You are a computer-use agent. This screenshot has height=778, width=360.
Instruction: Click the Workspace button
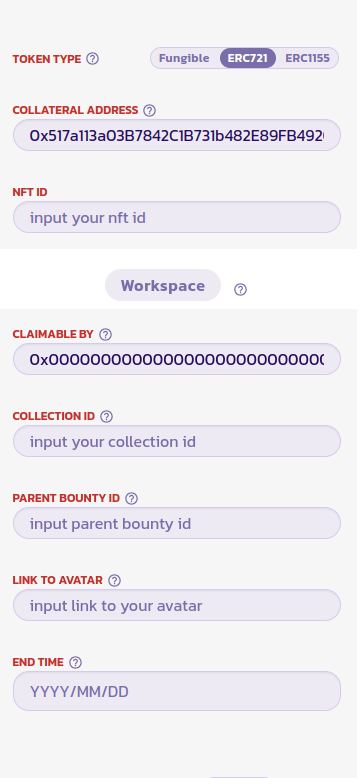pos(163,285)
